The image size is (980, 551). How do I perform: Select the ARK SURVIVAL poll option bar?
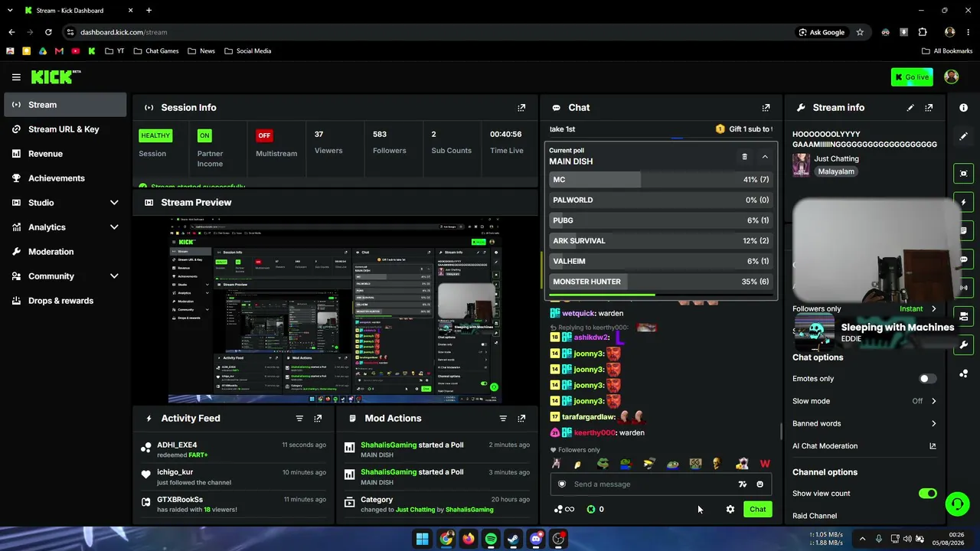pos(661,241)
